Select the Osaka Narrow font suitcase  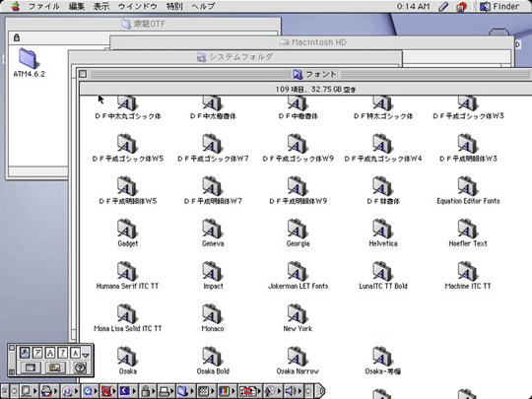coord(298,356)
